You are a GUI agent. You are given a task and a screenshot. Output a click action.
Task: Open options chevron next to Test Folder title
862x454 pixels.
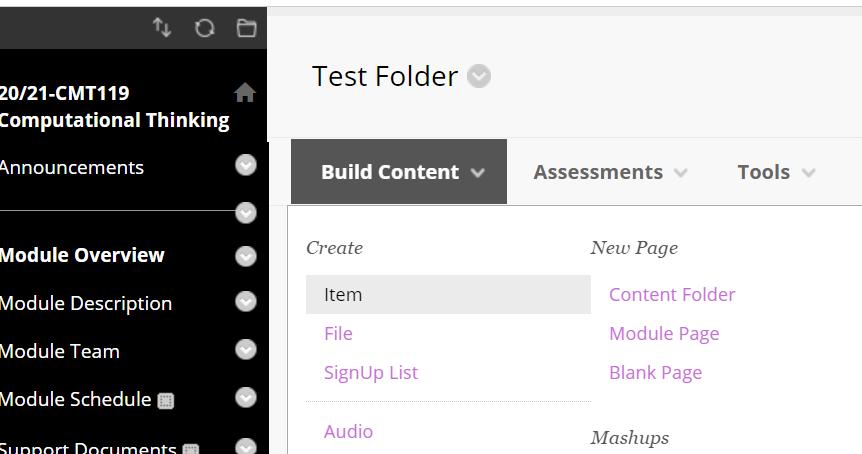coord(479,76)
